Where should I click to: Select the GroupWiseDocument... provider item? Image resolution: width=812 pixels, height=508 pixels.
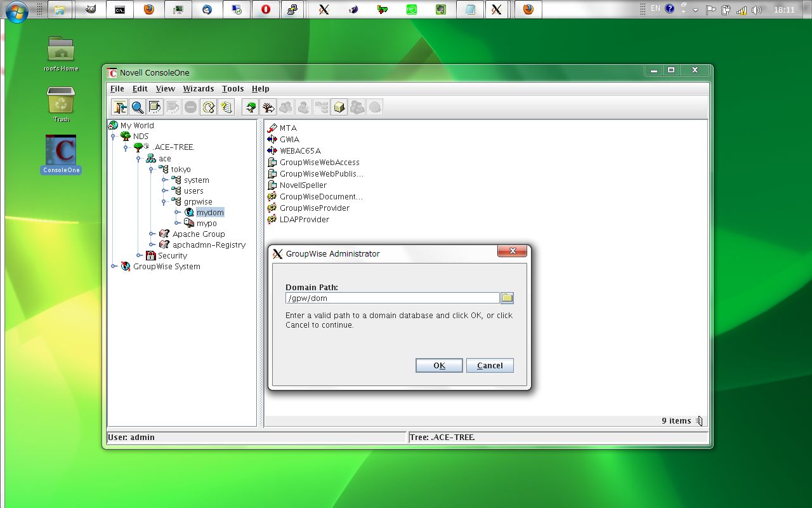[315, 196]
